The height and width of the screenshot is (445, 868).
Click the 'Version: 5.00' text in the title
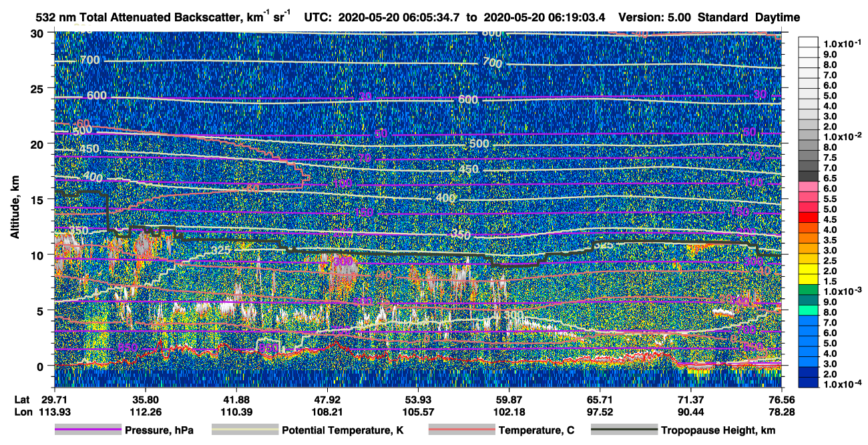click(656, 17)
